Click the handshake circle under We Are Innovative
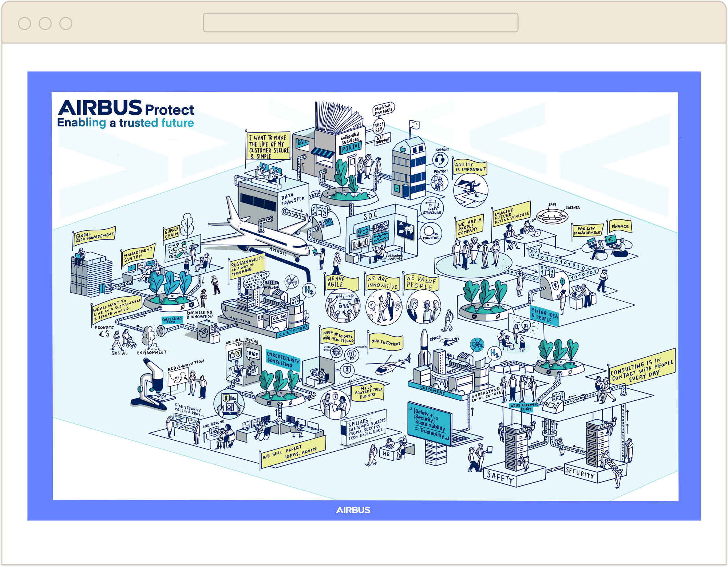 coord(384,308)
